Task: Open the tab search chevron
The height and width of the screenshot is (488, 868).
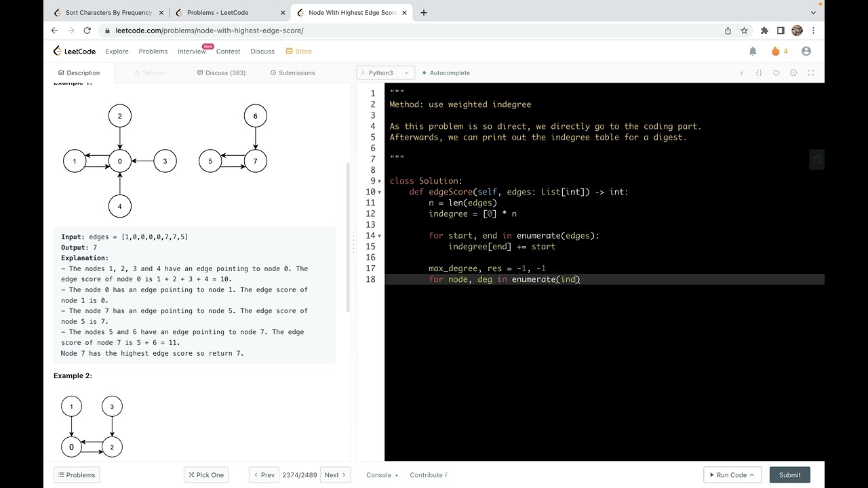Action: click(x=813, y=12)
